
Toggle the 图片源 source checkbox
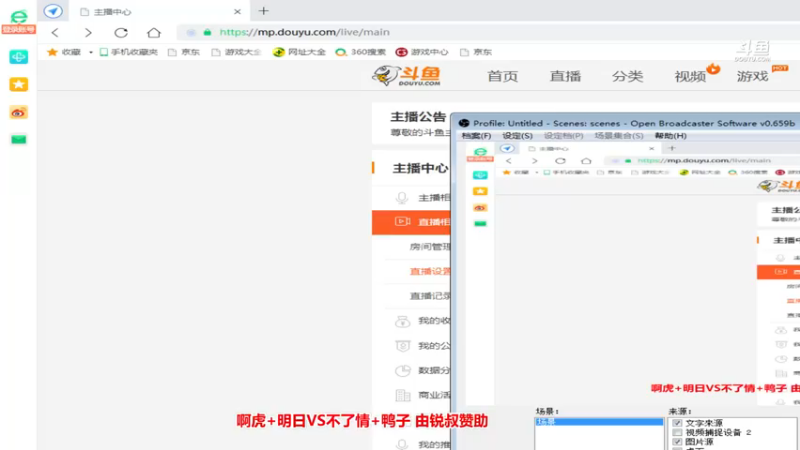[x=677, y=441]
